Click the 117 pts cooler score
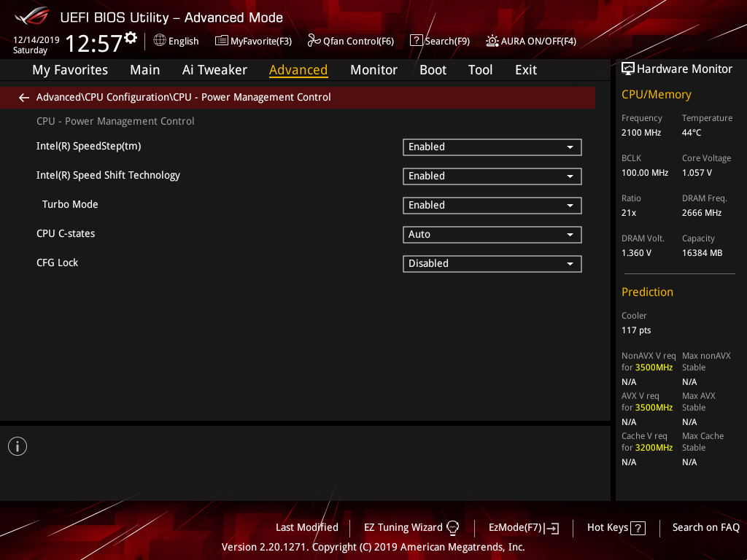Image resolution: width=747 pixels, height=560 pixels. click(636, 330)
